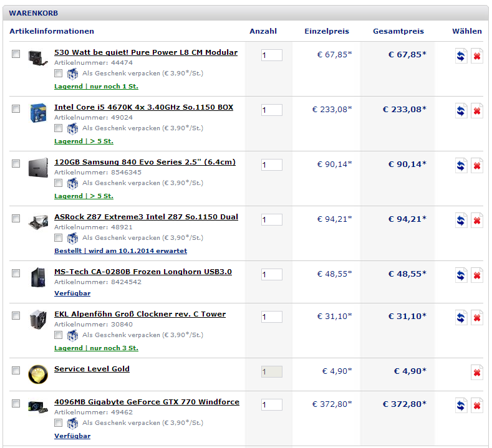Open 530 Watt be quiet! product link
Viewport: 492px width, 448px height.
point(146,52)
